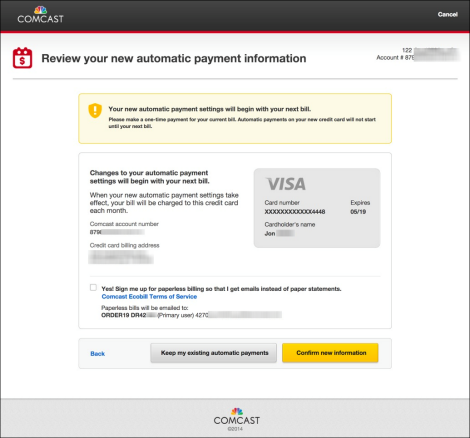
Task: Click the Account # text in the header
Action: click(395, 58)
